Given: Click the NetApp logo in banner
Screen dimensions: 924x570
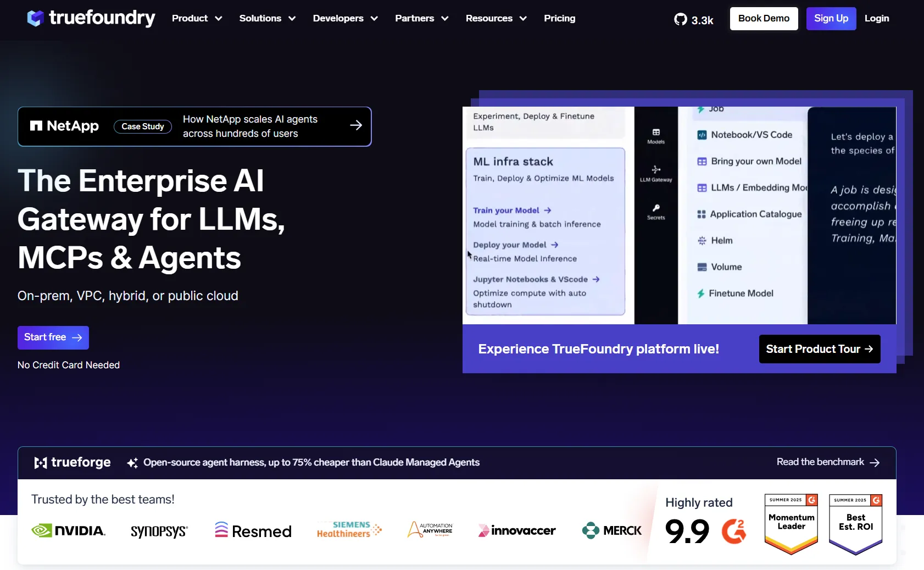Looking at the screenshot, I should click(64, 126).
